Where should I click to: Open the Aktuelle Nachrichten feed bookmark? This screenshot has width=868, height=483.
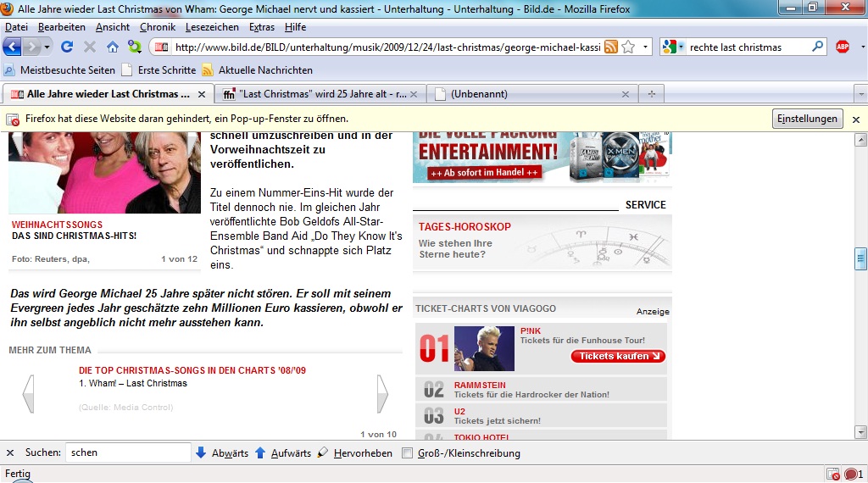(258, 70)
